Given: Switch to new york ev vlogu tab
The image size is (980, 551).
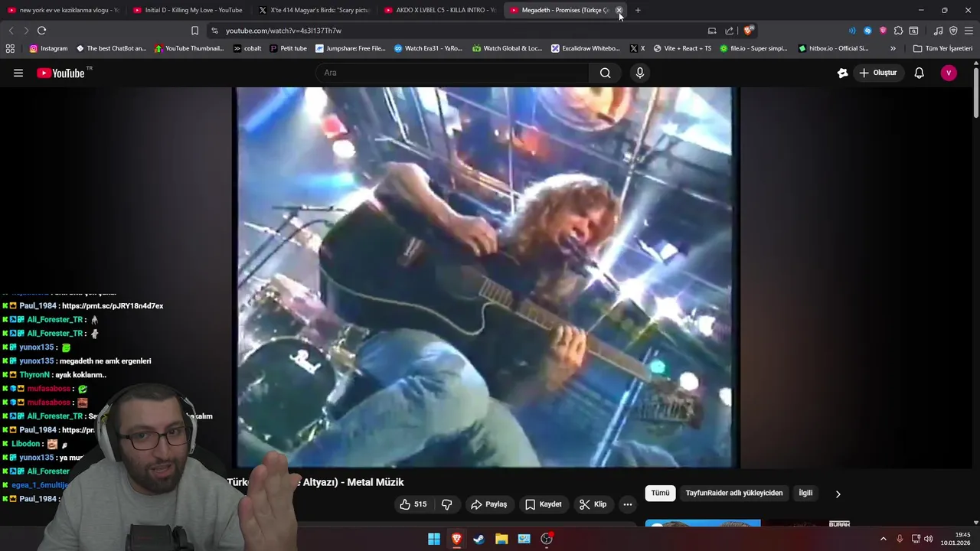Looking at the screenshot, I should click(x=63, y=10).
